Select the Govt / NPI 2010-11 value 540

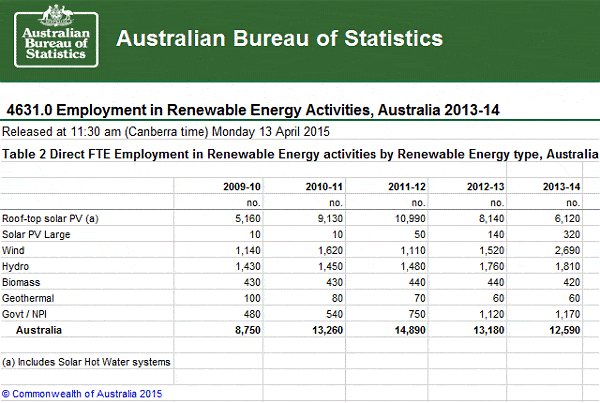pyautogui.click(x=334, y=314)
